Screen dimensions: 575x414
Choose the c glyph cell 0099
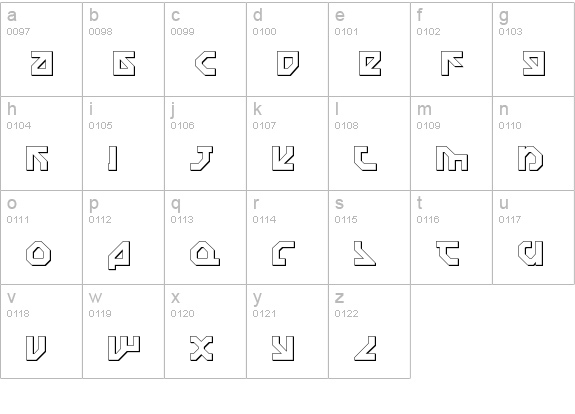[205, 50]
